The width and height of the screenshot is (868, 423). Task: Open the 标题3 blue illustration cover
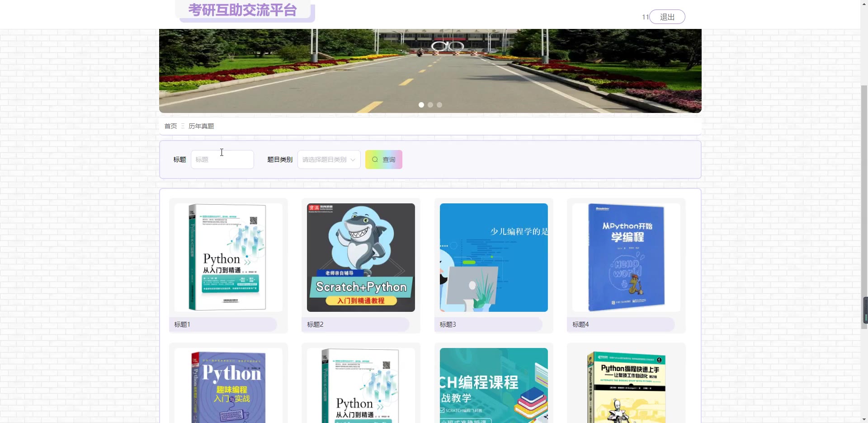494,258
